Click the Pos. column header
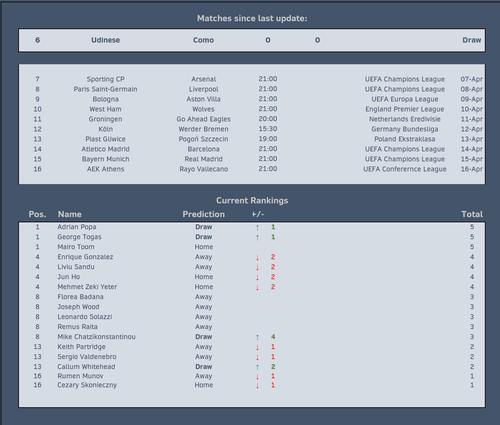Viewport: 500px width, 425px height. 37,214
